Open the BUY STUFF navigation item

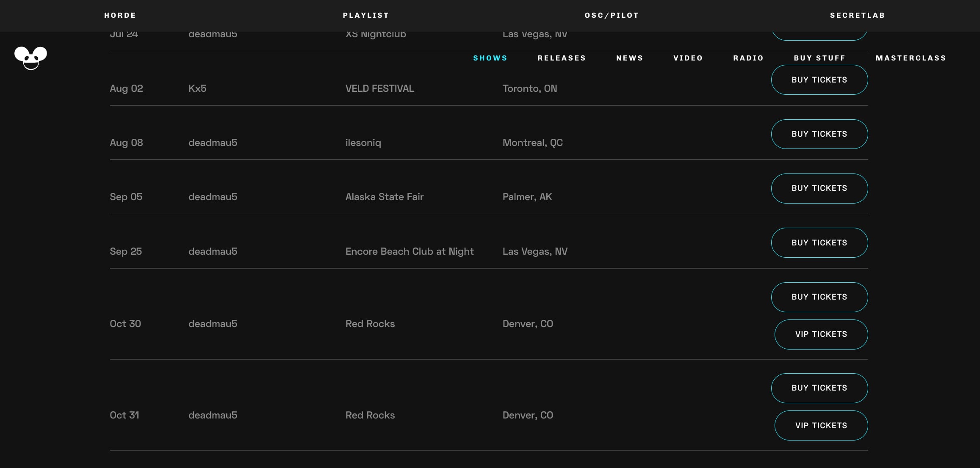[x=819, y=58]
